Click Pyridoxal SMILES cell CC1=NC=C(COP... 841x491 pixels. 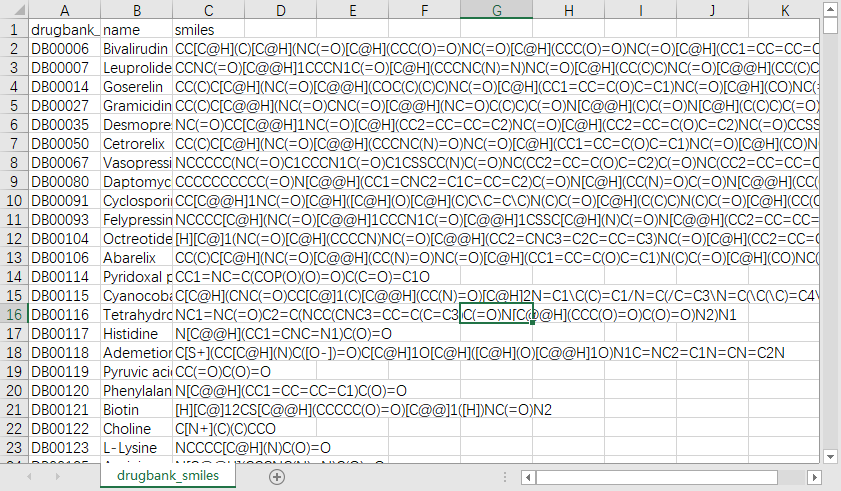[x=209, y=277]
